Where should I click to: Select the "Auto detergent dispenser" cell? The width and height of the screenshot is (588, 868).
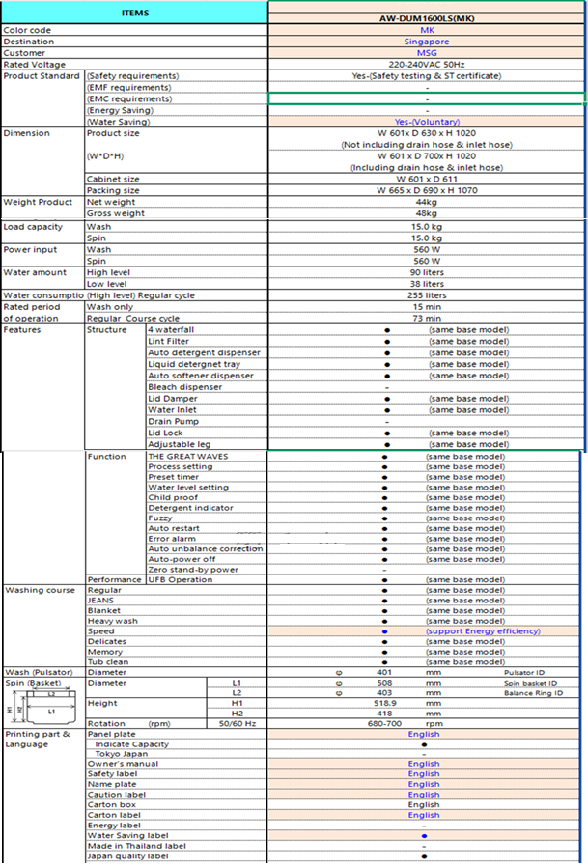(207, 352)
